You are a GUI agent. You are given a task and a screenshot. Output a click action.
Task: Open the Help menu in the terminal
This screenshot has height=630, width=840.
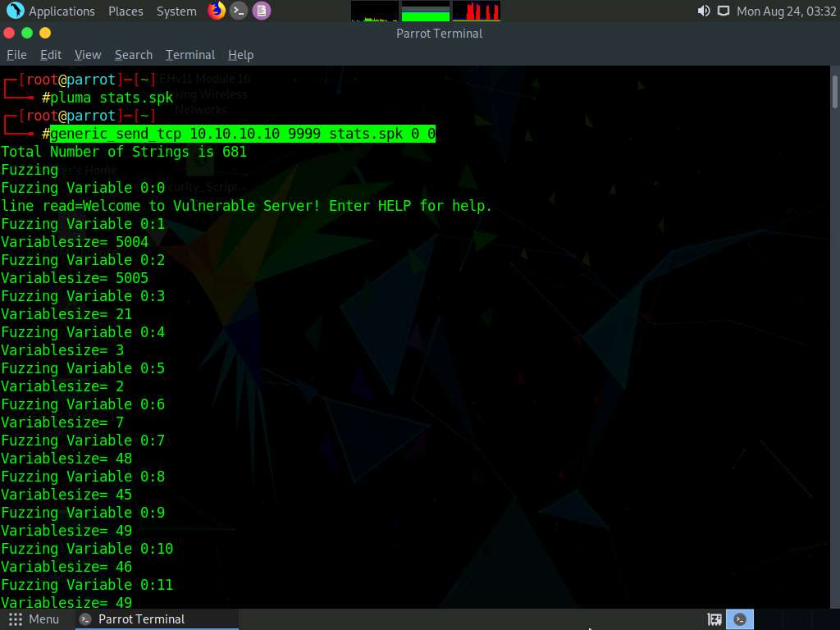[x=240, y=55]
